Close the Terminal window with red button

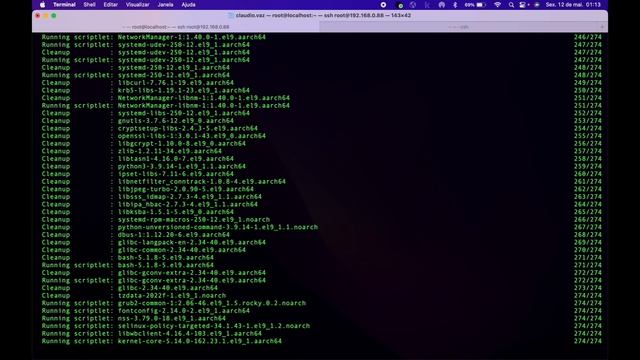click(38, 16)
